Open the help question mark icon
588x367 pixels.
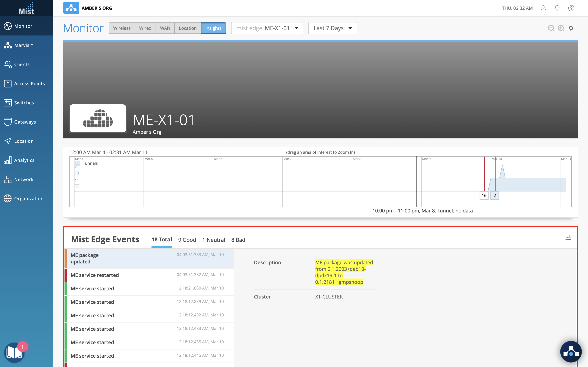(x=571, y=8)
